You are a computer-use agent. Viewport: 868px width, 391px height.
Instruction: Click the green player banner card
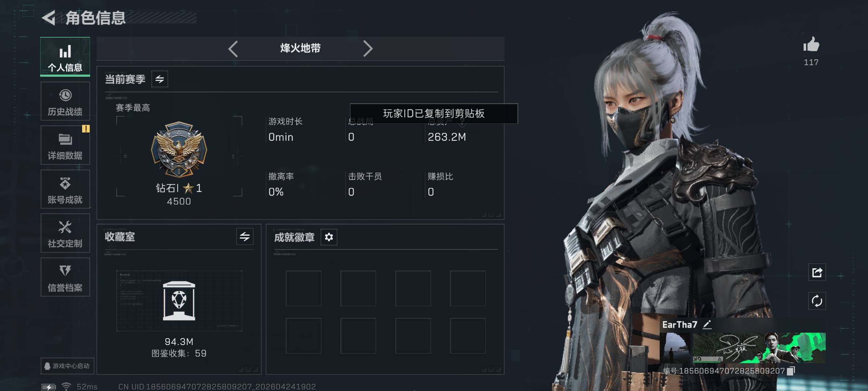[x=759, y=348]
